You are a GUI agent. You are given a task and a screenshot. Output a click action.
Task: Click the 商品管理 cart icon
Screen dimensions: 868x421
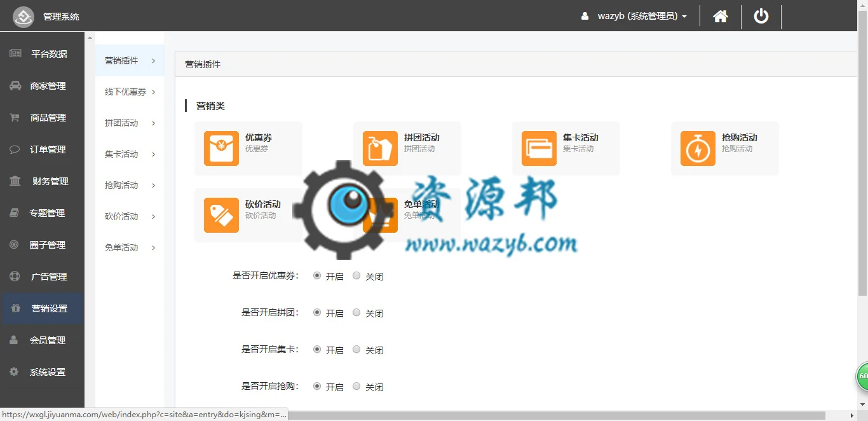[15, 117]
